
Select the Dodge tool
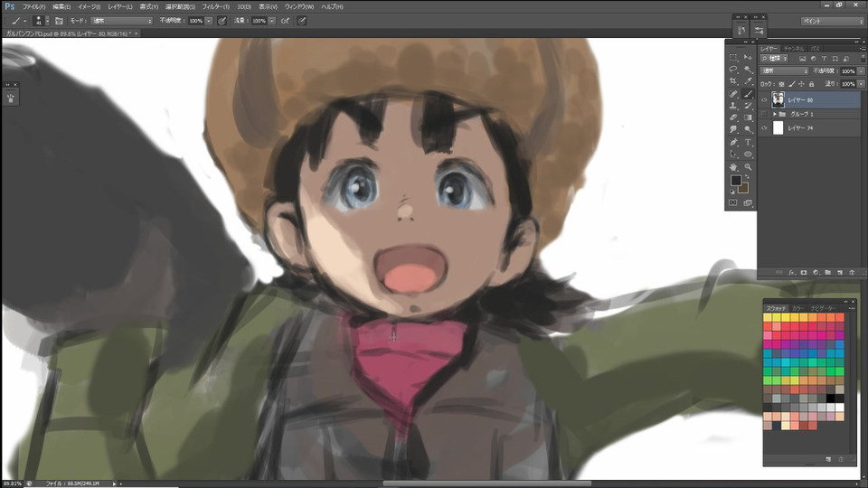(x=748, y=129)
